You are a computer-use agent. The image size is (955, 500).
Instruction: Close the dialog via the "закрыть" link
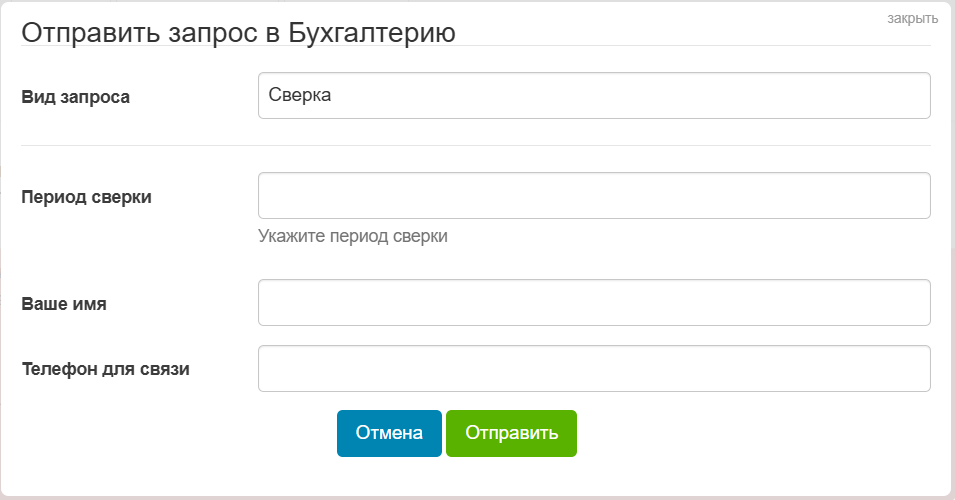coord(912,17)
